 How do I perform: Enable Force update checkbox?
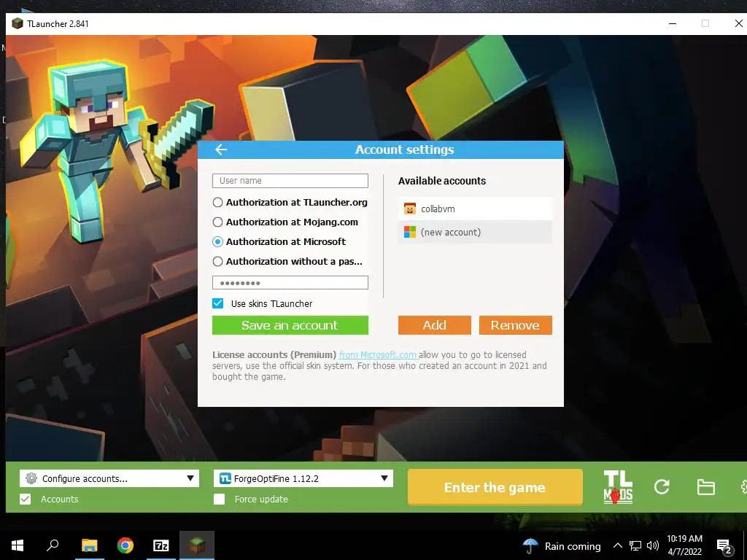219,499
